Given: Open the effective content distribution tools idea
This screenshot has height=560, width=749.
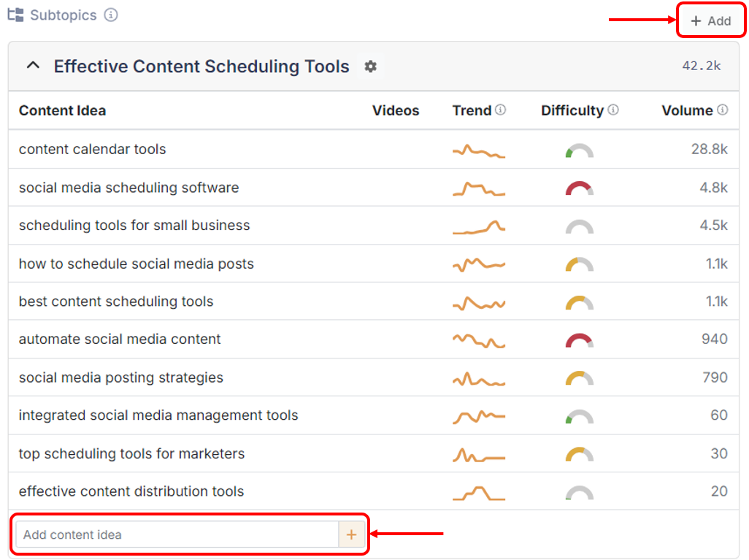Looking at the screenshot, I should tap(131, 491).
